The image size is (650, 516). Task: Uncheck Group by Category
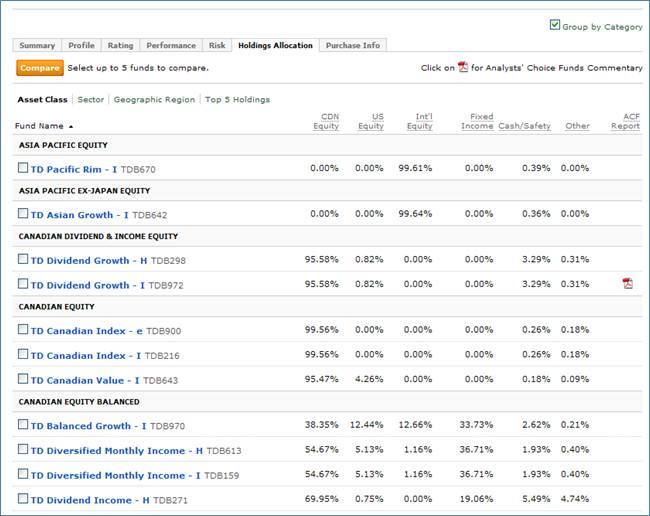tap(555, 25)
